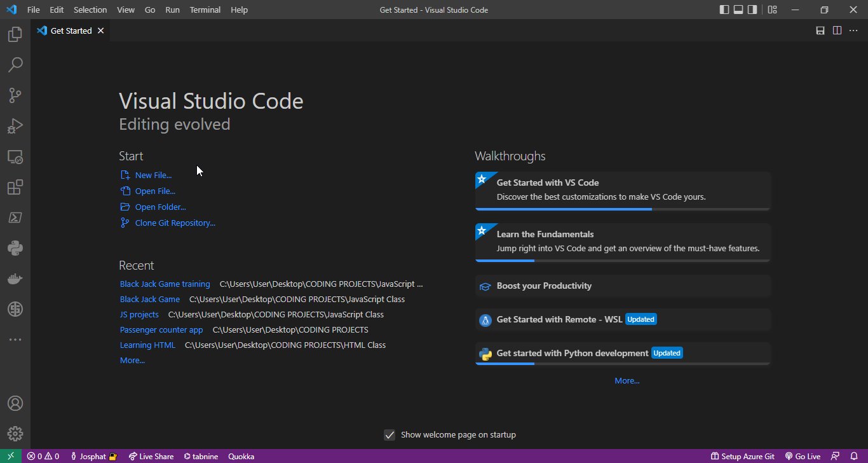Open notifications bell in status bar
This screenshot has height=463, width=868.
click(854, 456)
